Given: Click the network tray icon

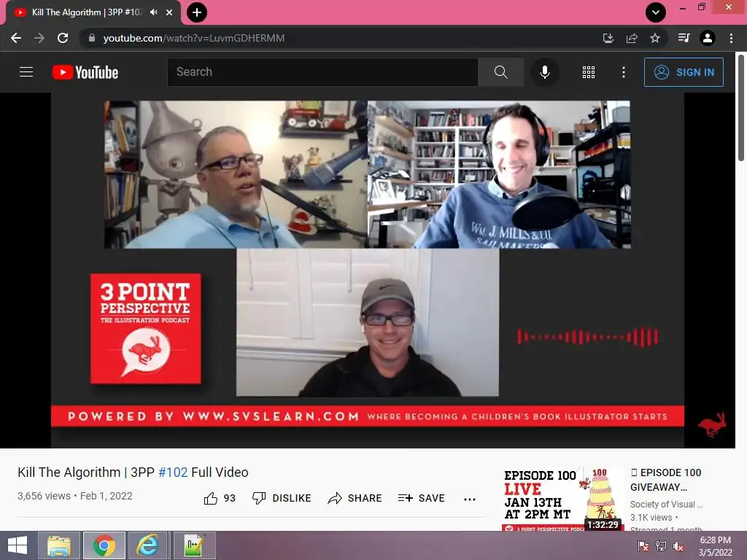Looking at the screenshot, I should pyautogui.click(x=661, y=546).
